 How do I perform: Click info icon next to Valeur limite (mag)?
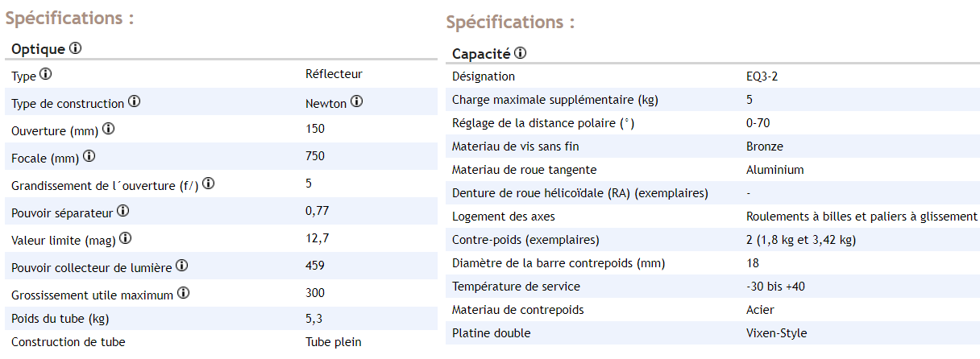125,239
